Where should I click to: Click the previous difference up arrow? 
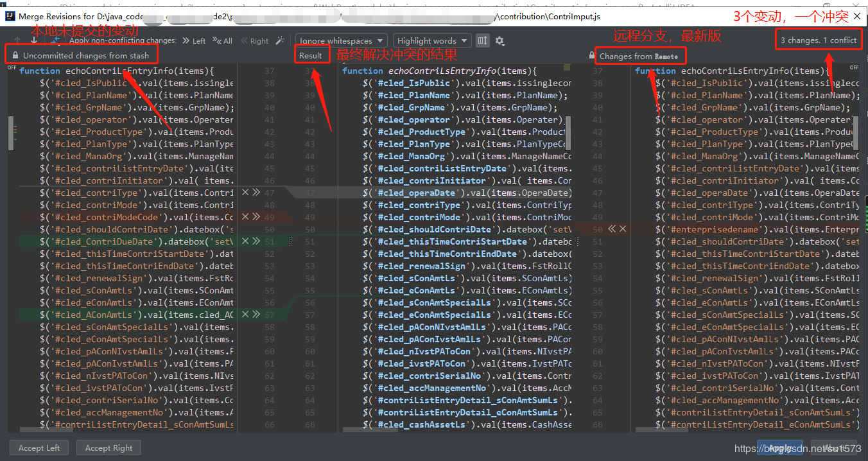pos(18,40)
